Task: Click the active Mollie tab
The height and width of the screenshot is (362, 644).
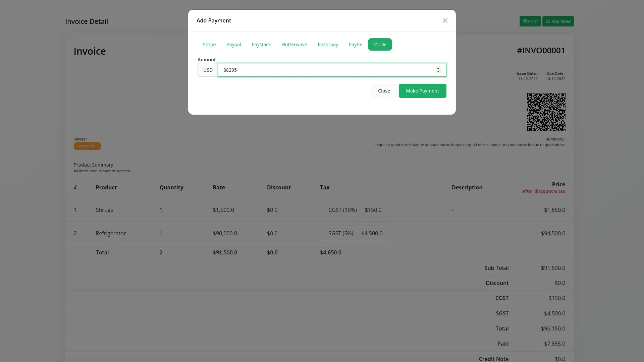Action: tap(380, 45)
